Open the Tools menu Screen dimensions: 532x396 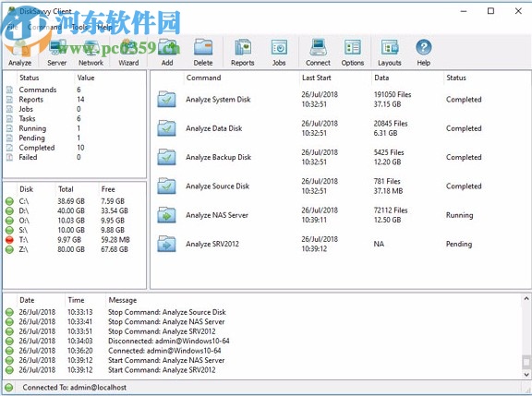(x=79, y=27)
